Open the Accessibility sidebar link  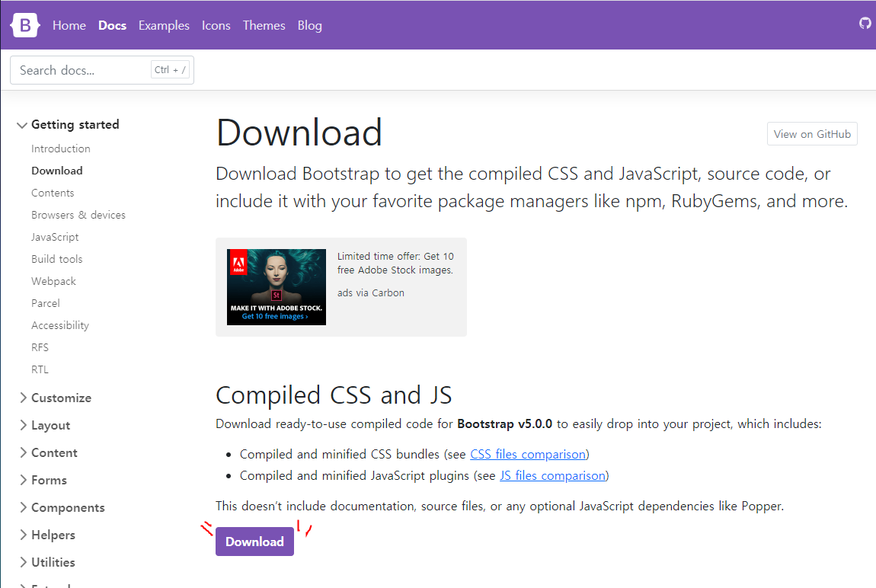click(60, 325)
